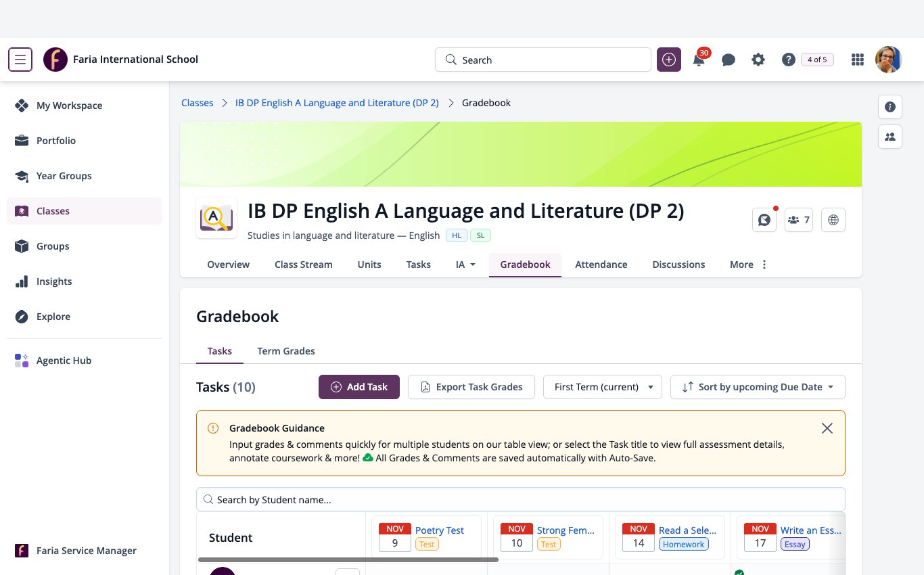The height and width of the screenshot is (575, 924).
Task: Open the class info panel icon
Action: tap(890, 107)
